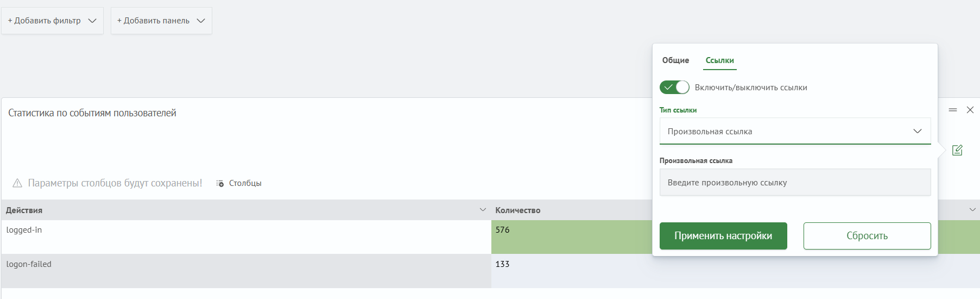Toggle the Включить/выключить ссылки switch
Image resolution: width=980 pixels, height=299 pixels.
tap(674, 87)
